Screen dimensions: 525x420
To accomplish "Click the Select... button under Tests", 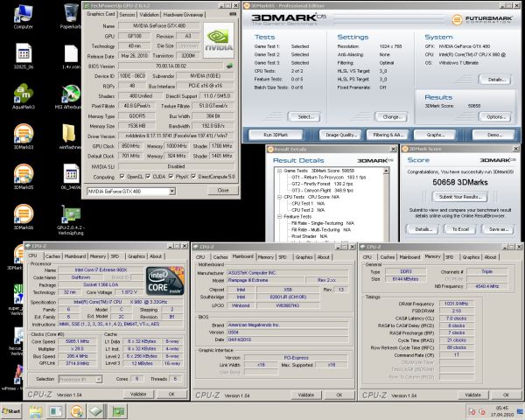I will pyautogui.click(x=304, y=117).
